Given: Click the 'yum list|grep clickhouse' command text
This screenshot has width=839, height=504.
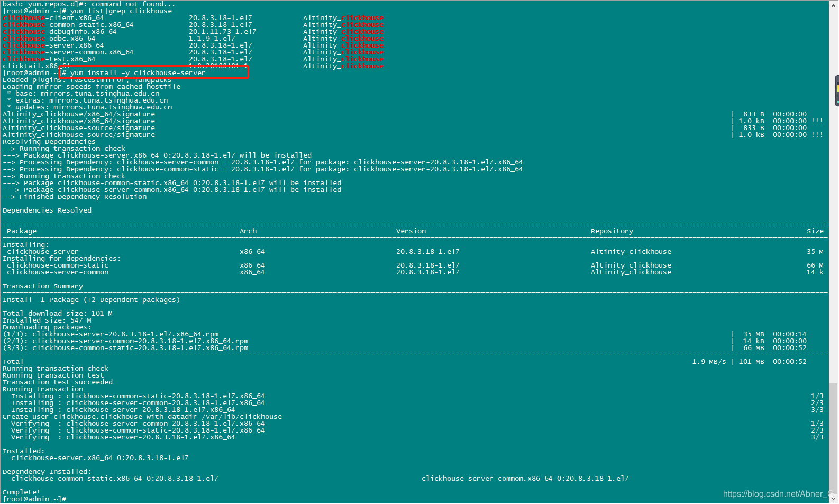Looking at the screenshot, I should pos(121,11).
